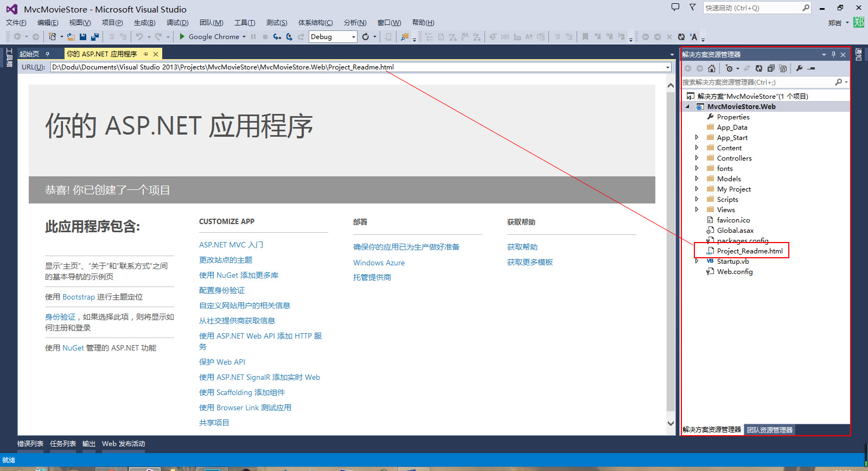This screenshot has width=868, height=471.
Task: Toggle pin on the 起始页 tab
Action: tap(48, 54)
